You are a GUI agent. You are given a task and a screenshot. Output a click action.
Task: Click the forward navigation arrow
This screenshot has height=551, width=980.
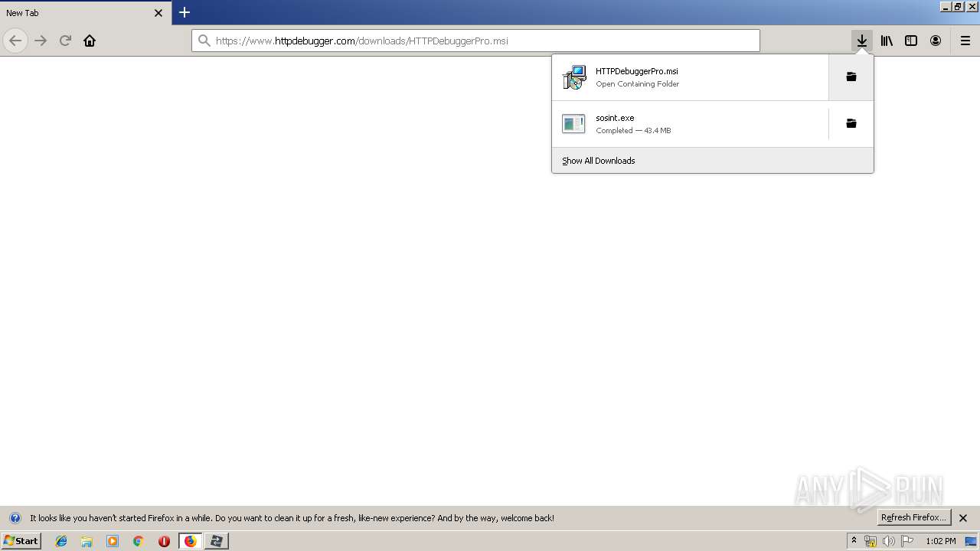coord(41,41)
